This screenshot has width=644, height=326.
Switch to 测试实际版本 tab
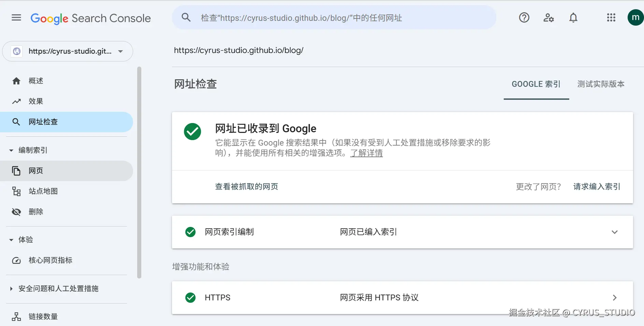pyautogui.click(x=601, y=84)
